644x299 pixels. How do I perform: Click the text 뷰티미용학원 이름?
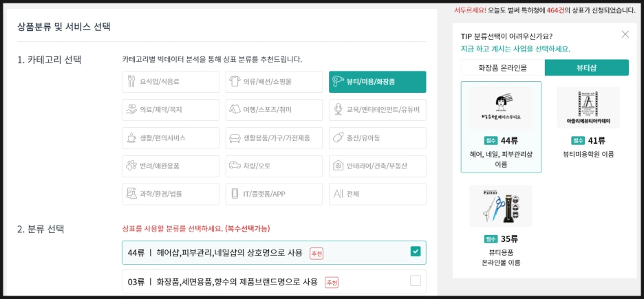click(x=588, y=155)
